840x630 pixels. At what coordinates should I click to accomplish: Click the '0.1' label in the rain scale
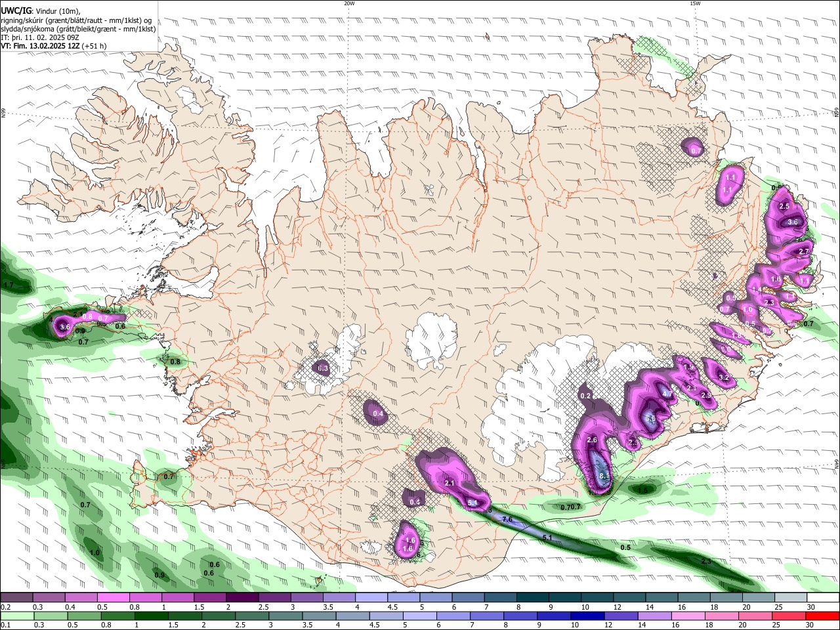click(6, 625)
